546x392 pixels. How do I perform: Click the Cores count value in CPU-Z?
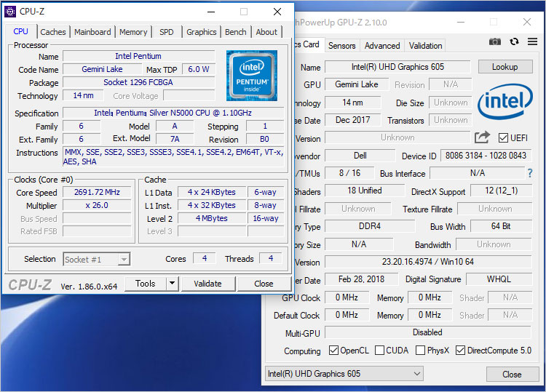coord(205,258)
